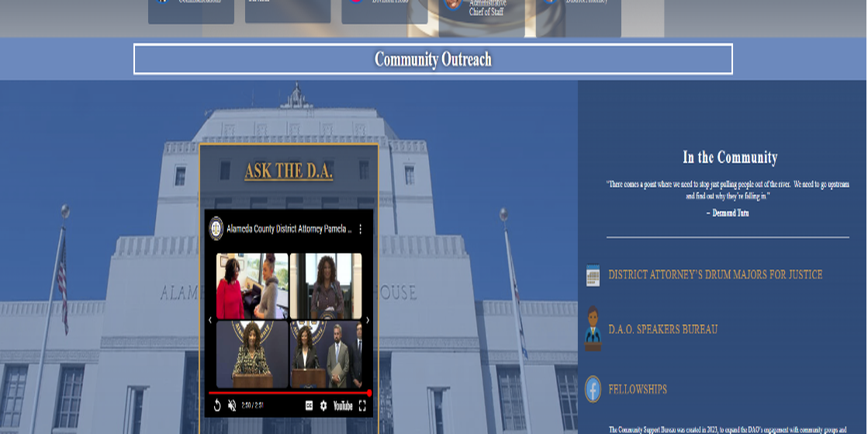The width and height of the screenshot is (868, 434).
Task: Click the speaker-at-podium icon beside Speakers Bureau
Action: tap(593, 328)
